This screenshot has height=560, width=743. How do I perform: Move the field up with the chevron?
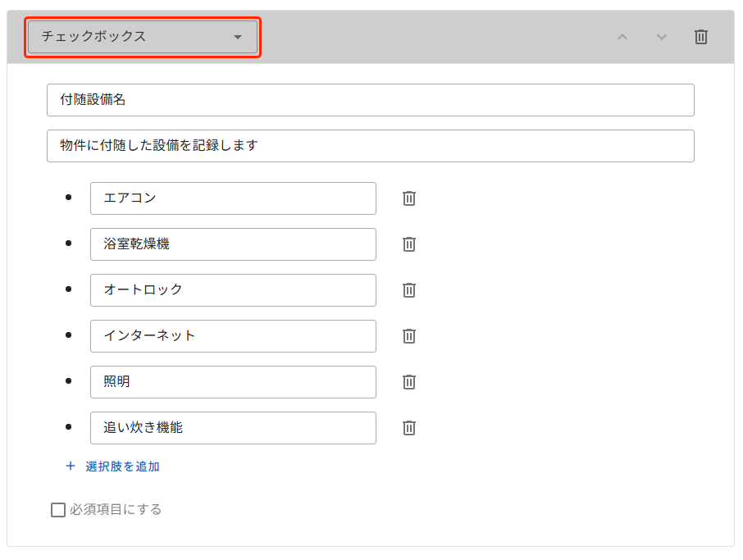click(622, 37)
